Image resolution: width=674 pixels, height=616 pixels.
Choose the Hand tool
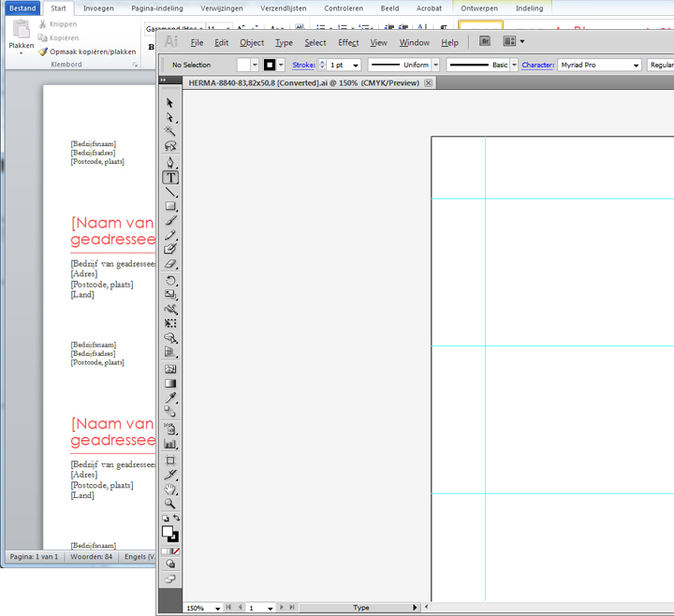point(170,488)
